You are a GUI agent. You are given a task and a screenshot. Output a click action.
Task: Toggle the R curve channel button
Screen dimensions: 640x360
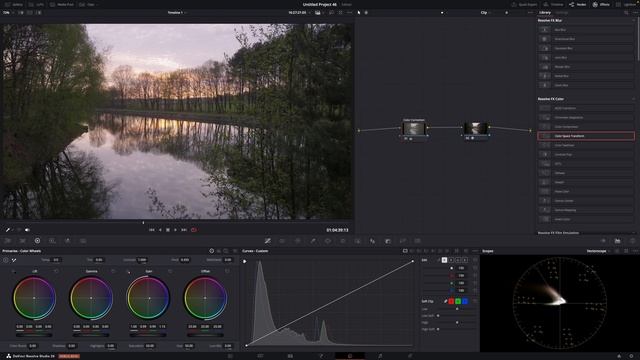(451, 260)
